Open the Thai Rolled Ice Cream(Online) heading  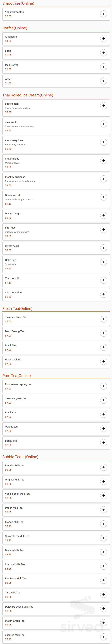tap(28, 95)
